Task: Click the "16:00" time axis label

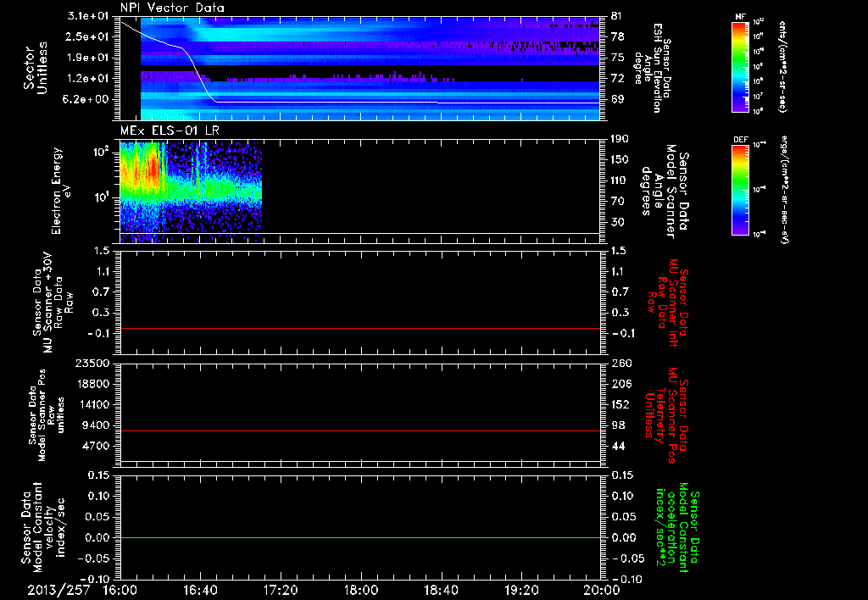Action: point(120,590)
